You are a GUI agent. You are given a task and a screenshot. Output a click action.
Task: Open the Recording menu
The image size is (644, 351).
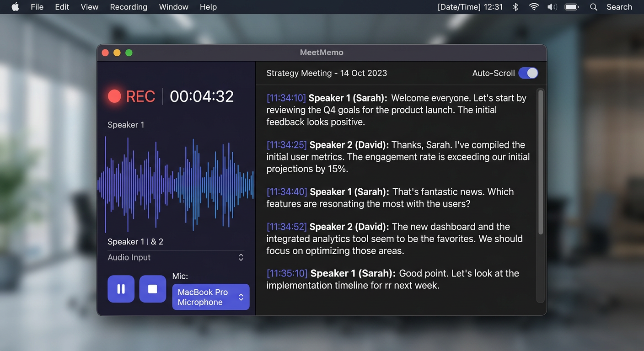click(129, 7)
